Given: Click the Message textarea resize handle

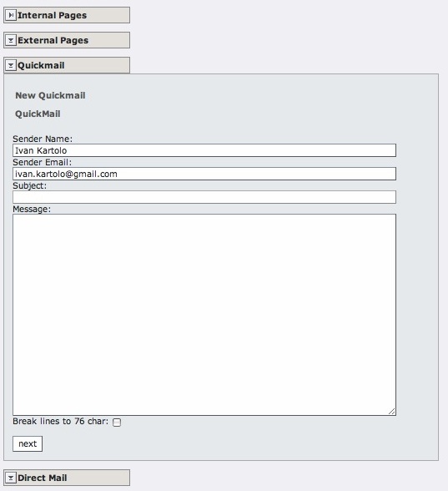Looking at the screenshot, I should (392, 411).
